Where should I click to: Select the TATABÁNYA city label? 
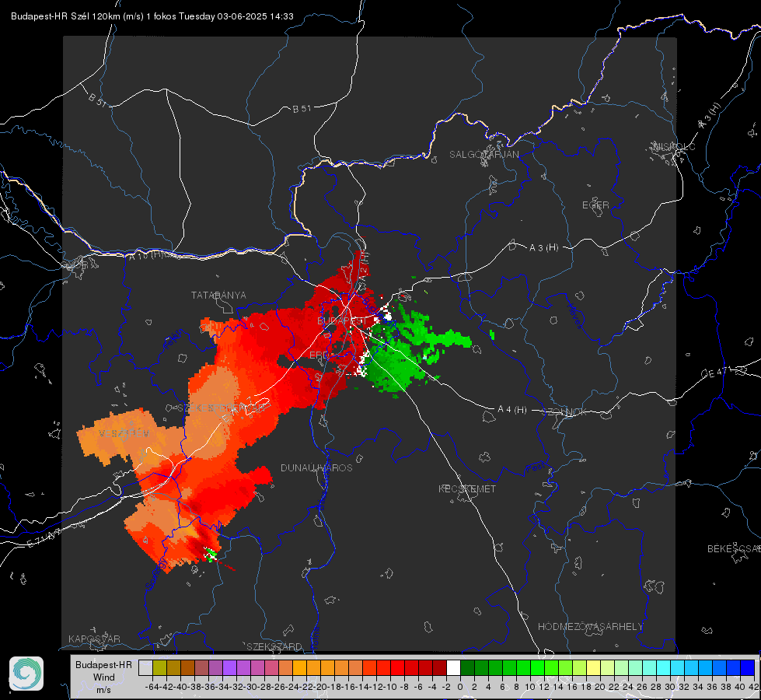(218, 295)
